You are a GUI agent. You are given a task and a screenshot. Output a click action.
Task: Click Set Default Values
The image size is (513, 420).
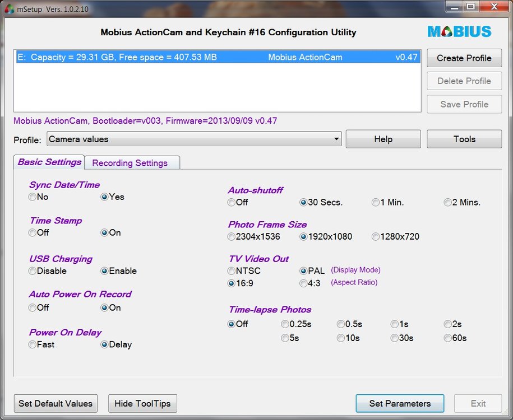tap(56, 403)
